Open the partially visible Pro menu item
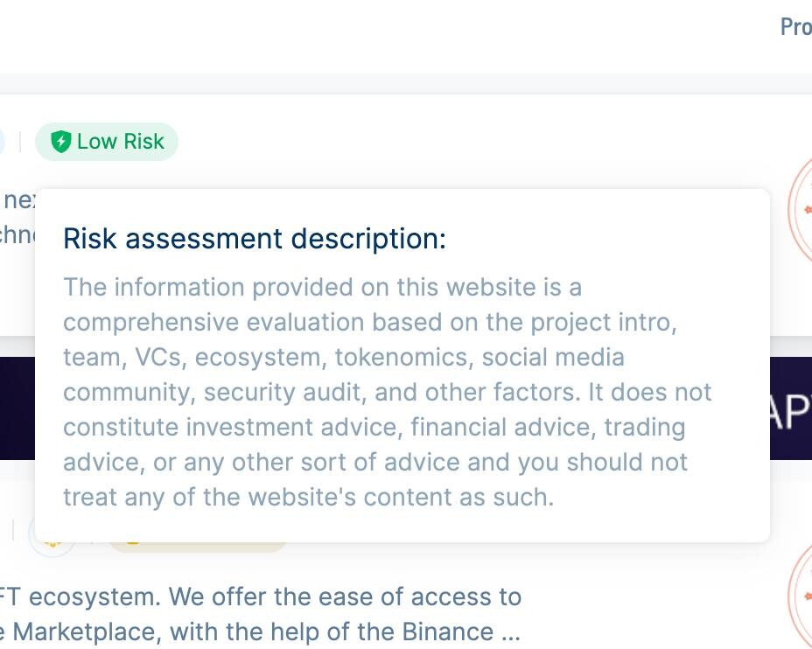Viewport: 812px width, 649px height. [x=796, y=27]
